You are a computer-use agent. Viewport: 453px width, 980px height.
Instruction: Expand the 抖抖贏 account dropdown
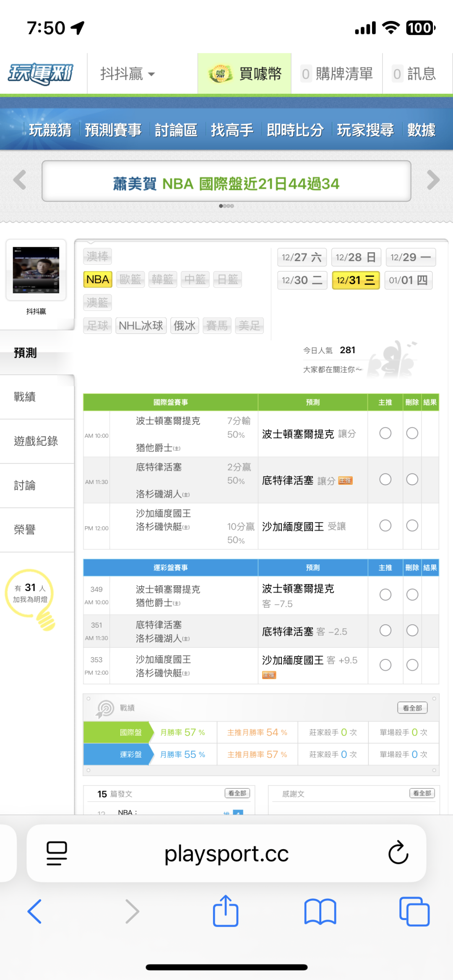(128, 74)
